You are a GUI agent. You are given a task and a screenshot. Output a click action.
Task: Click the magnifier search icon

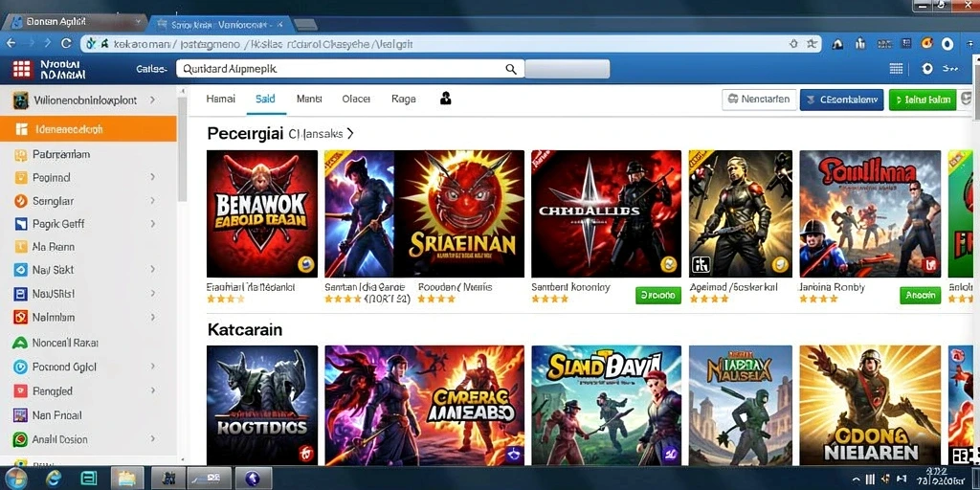tap(511, 69)
